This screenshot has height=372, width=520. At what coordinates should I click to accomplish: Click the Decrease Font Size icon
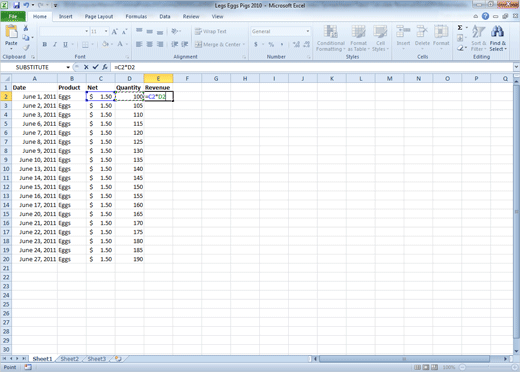[x=124, y=32]
